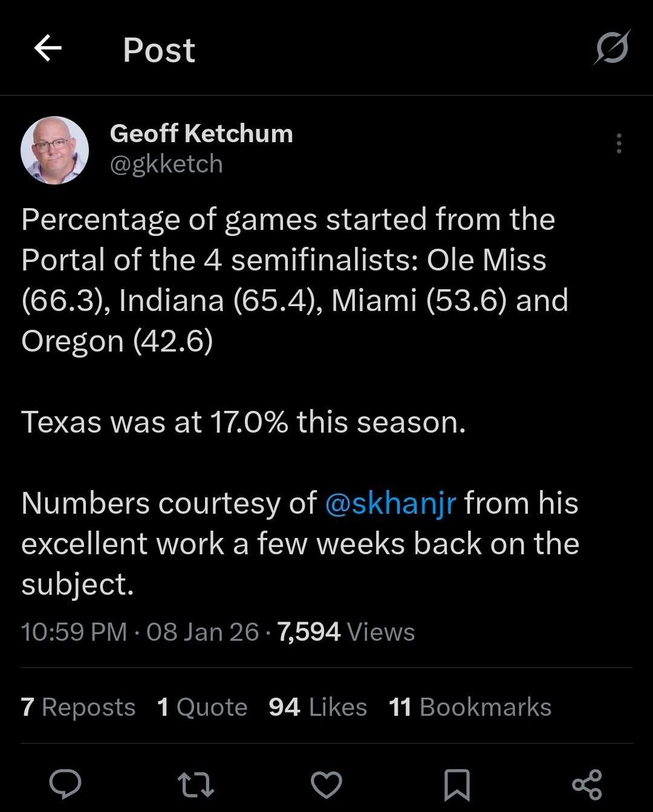Tap the Post header title
This screenshot has height=812, width=653.
point(159,50)
